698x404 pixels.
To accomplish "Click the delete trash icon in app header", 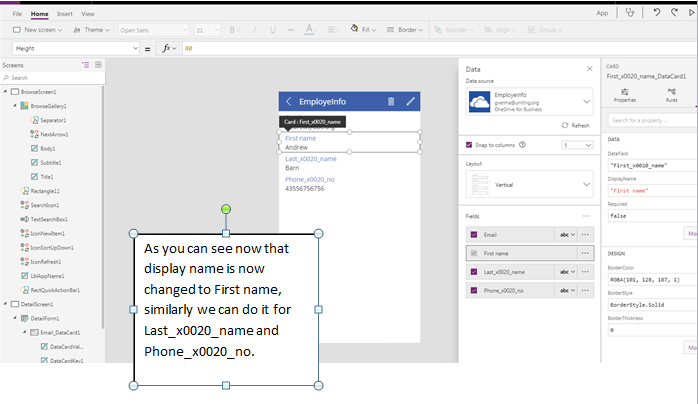I will point(391,101).
